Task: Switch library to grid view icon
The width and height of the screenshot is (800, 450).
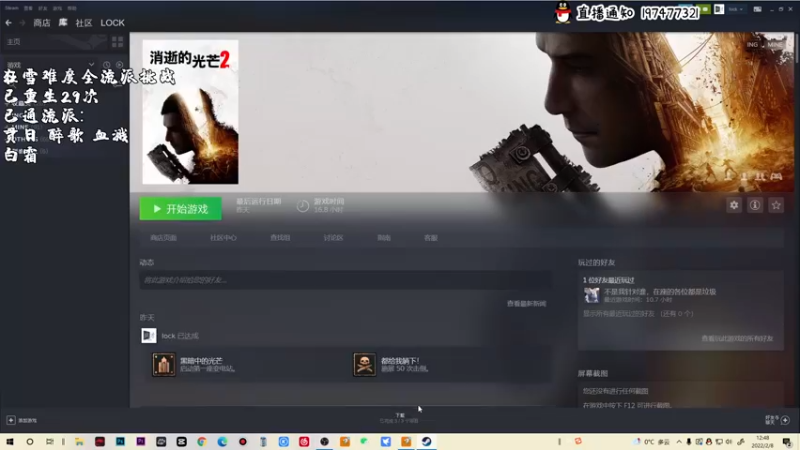Action: (117, 42)
